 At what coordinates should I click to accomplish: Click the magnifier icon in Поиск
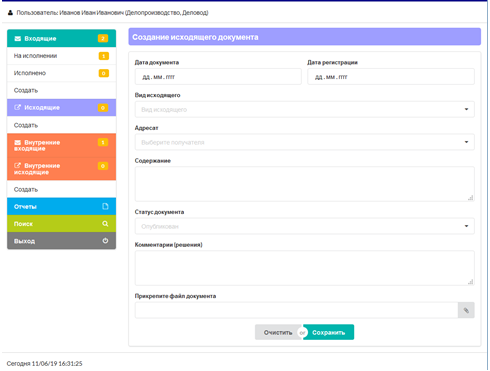tap(105, 224)
